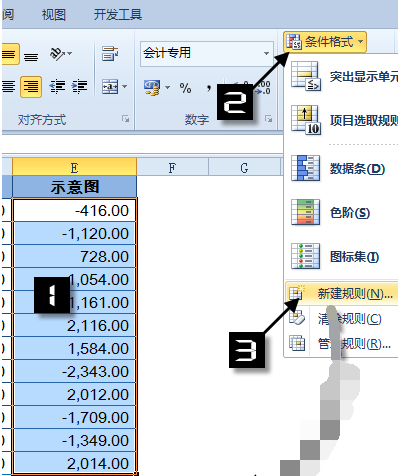Viewport: 402px width, 476px height.
Task: Select the cell with 2,014.00
Action: (74, 463)
